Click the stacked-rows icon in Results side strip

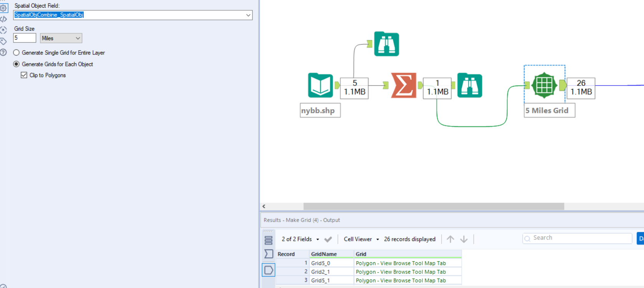pyautogui.click(x=268, y=240)
